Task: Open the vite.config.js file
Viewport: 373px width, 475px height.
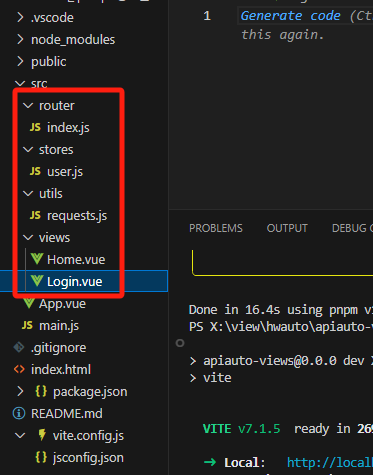Action: pyautogui.click(x=88, y=435)
